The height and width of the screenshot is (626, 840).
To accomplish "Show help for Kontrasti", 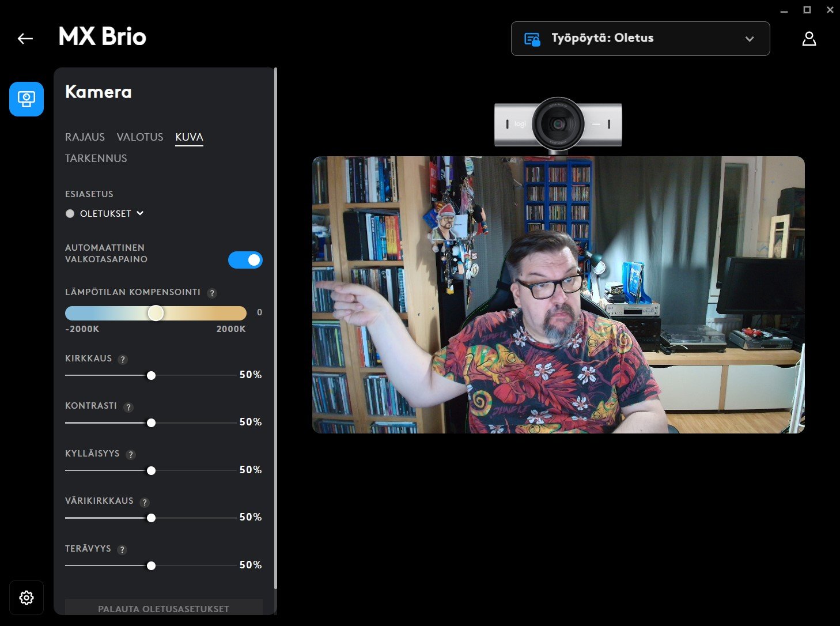I will click(128, 407).
